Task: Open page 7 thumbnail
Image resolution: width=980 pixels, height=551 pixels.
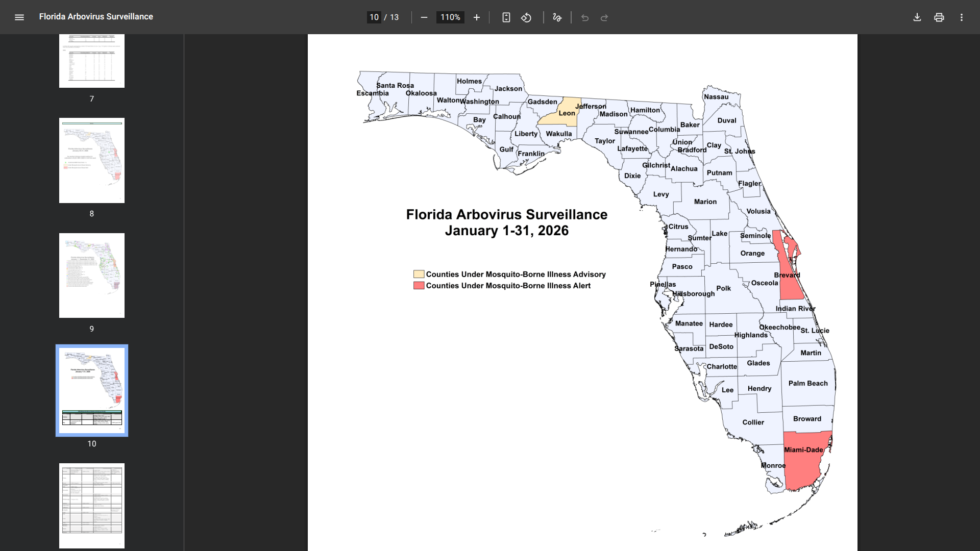Action: pos(92,61)
